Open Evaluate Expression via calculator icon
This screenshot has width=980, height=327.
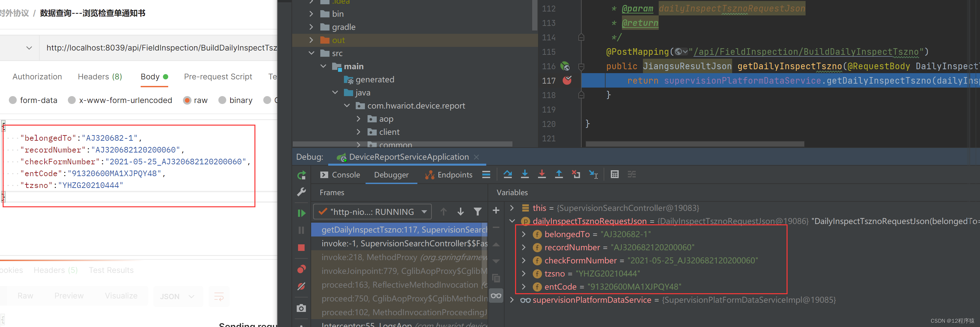(615, 174)
